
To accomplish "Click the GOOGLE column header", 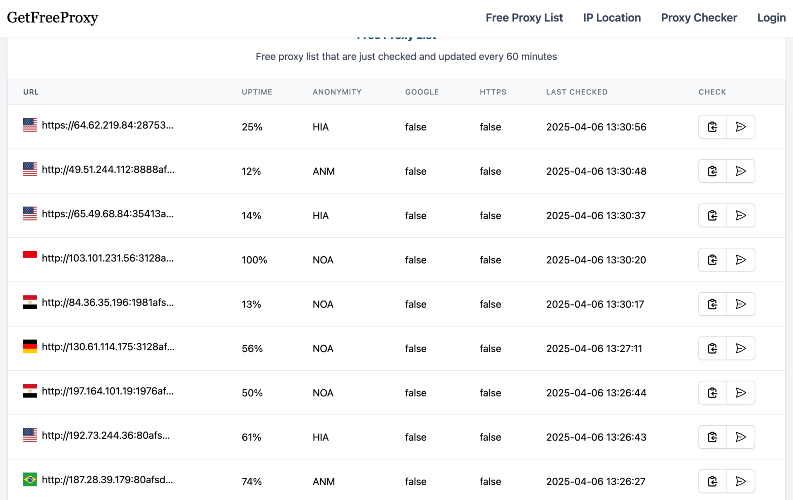I will [x=422, y=92].
